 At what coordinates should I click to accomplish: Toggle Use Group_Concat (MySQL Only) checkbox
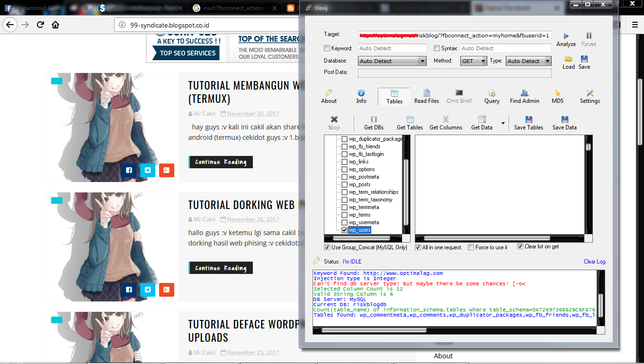pyautogui.click(x=327, y=247)
